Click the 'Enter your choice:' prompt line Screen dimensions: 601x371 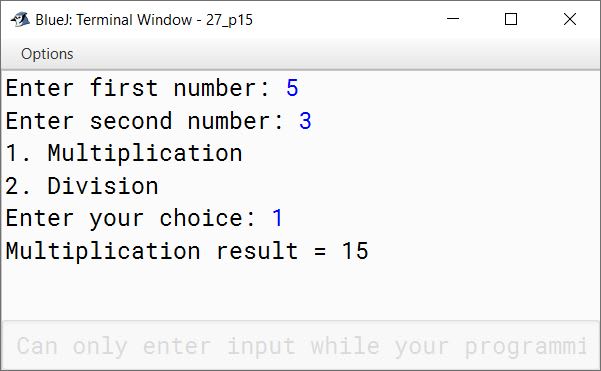131,219
